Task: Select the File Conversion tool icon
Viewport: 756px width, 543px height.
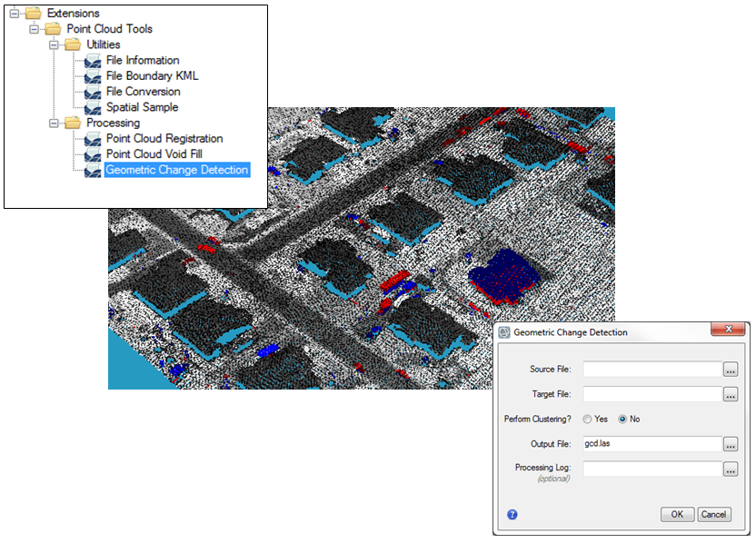Action: coord(91,91)
